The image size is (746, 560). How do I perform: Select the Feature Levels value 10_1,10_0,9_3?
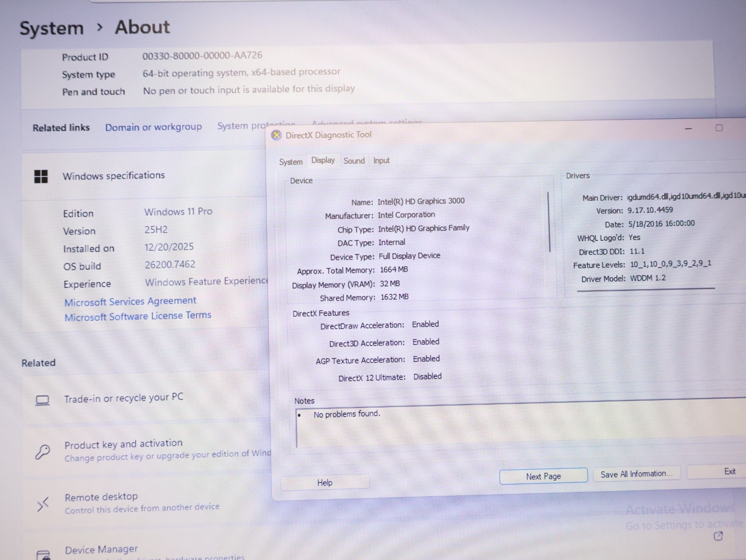pos(671,264)
